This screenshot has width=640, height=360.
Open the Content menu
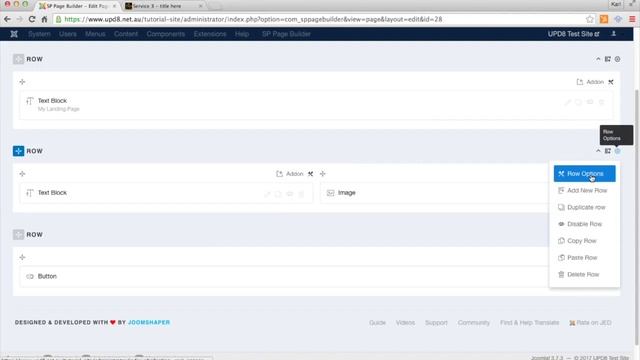coord(126,34)
